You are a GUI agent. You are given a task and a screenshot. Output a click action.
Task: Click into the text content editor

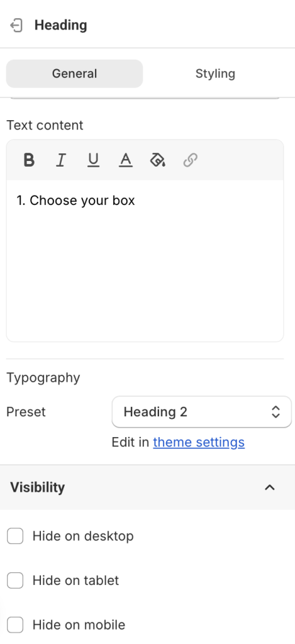[145, 261]
